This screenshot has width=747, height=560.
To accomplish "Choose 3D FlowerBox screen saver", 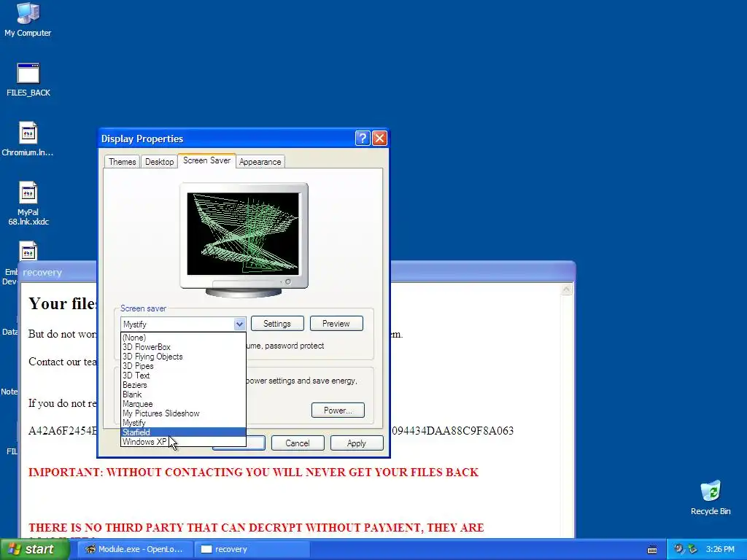I will pos(183,347).
